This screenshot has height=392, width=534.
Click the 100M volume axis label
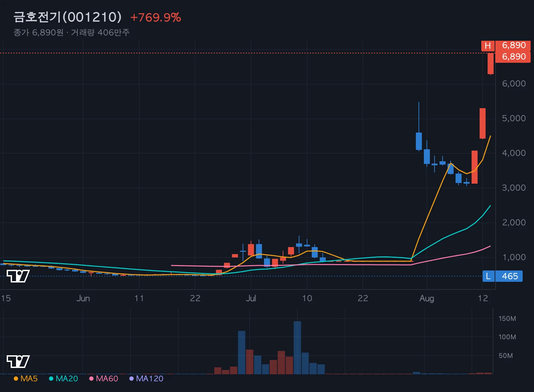(507, 337)
